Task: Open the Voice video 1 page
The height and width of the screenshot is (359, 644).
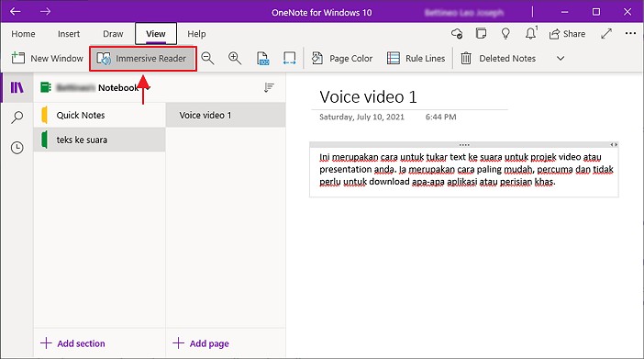Action: coord(226,115)
